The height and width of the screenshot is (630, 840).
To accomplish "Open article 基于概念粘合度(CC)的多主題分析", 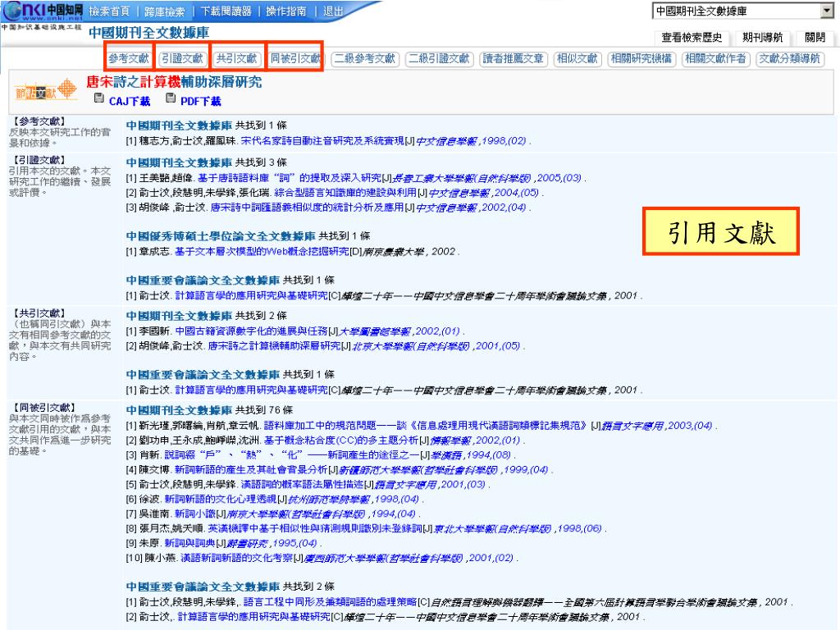I will point(340,441).
